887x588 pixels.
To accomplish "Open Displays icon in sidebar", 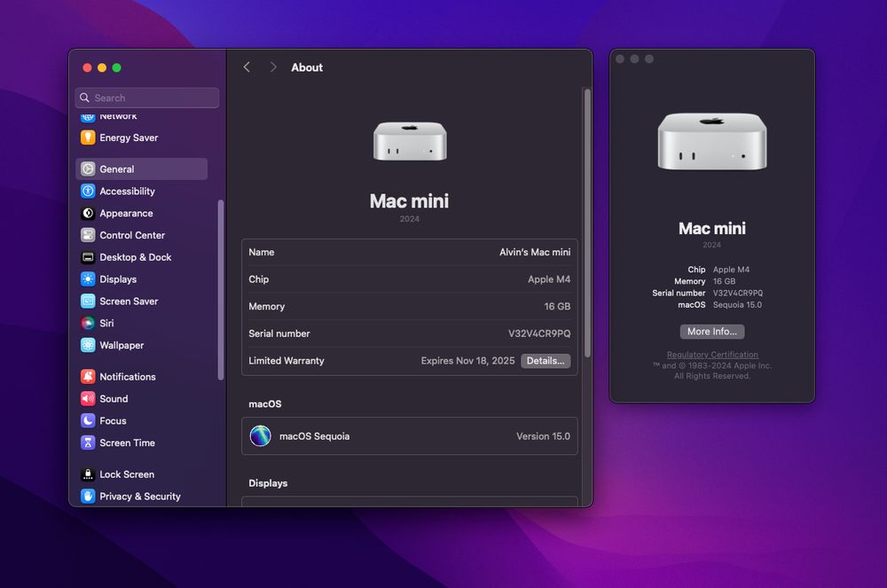I will tap(88, 279).
